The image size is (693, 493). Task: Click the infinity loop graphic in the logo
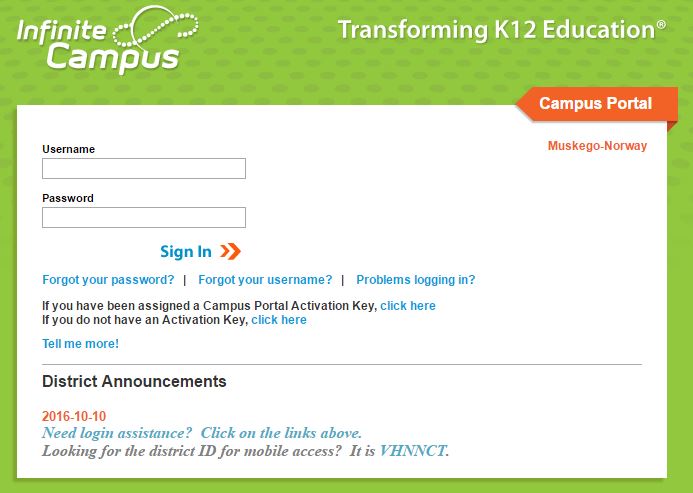pyautogui.click(x=155, y=29)
